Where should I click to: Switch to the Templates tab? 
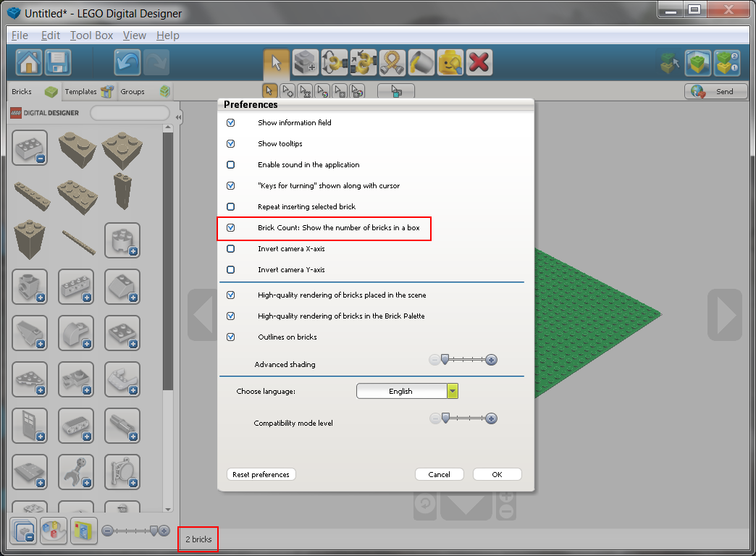(89, 91)
